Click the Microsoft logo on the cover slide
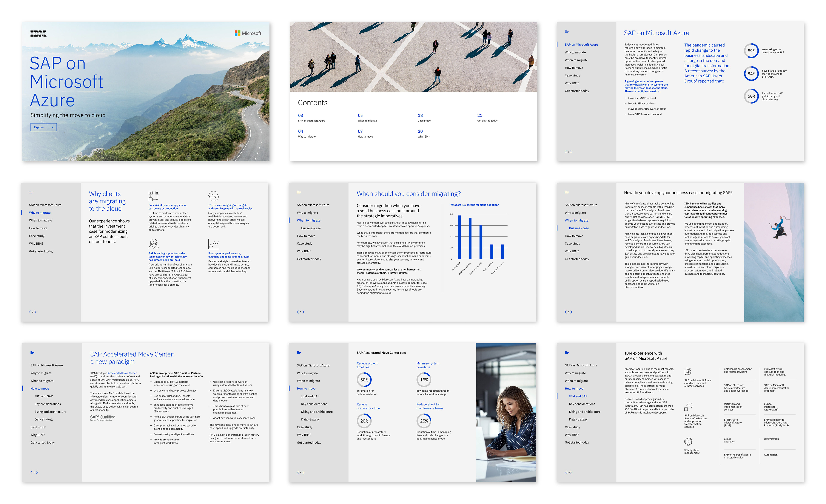The image size is (826, 504). pyautogui.click(x=248, y=33)
